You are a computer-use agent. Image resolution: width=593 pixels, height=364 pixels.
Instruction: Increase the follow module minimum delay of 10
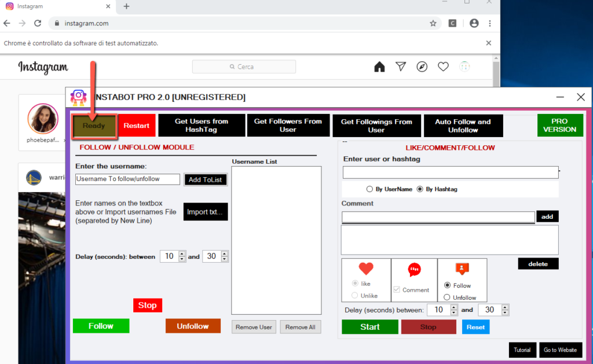[x=182, y=253]
